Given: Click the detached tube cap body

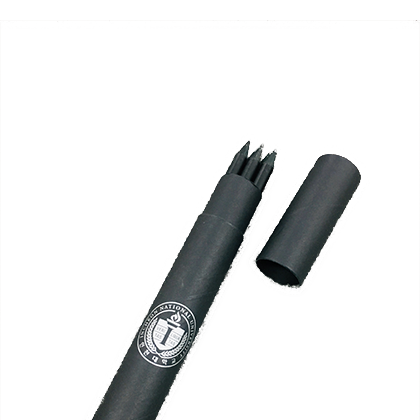Looking at the screenshot, I should click(x=308, y=220).
